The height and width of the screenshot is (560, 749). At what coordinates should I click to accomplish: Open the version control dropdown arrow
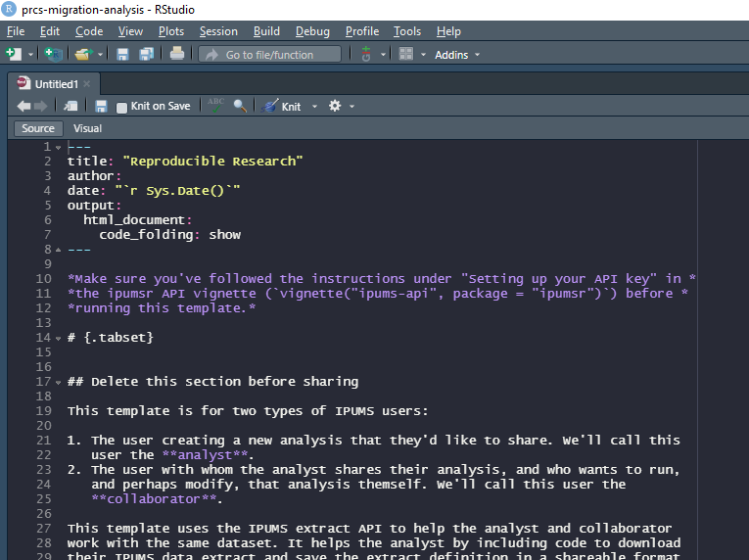click(383, 55)
